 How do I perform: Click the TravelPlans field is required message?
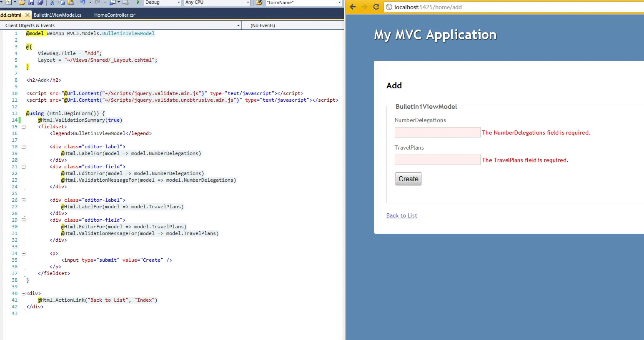[x=525, y=160]
